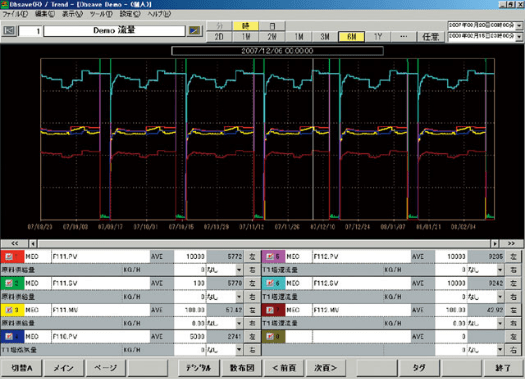Viewport: 525px width, 379px height.
Task: Toggle pen 1 checkbox for F111.PV
Action: (x=9, y=257)
